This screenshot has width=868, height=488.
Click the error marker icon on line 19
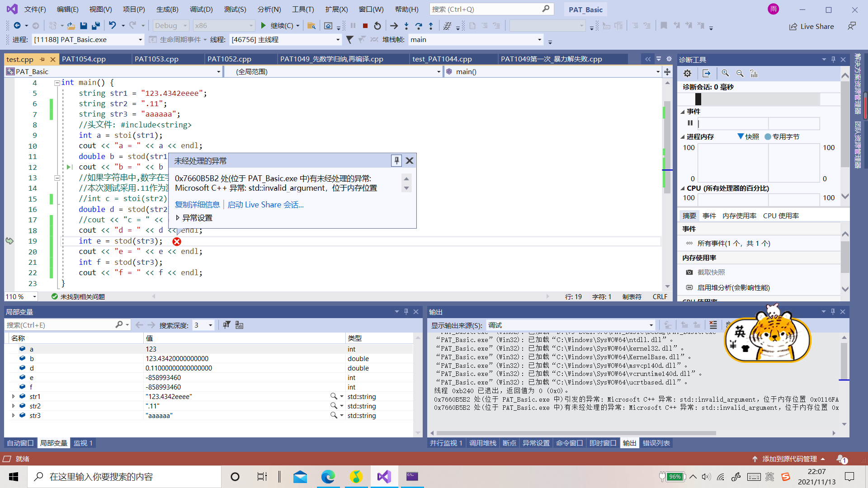click(x=177, y=242)
